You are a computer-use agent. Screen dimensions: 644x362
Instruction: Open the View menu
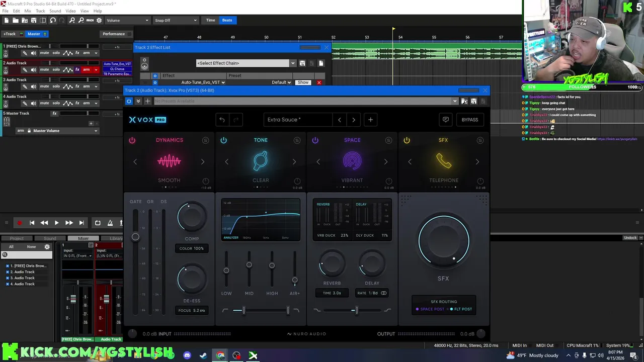[85, 11]
